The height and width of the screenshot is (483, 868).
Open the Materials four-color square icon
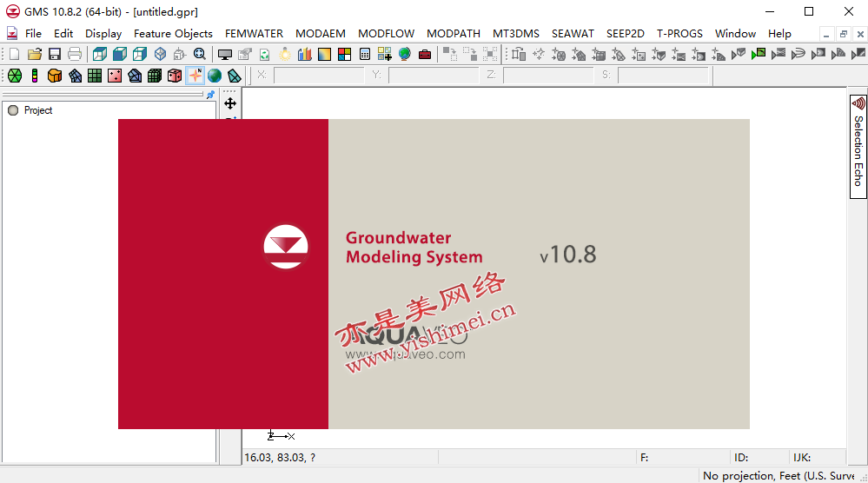[344, 54]
